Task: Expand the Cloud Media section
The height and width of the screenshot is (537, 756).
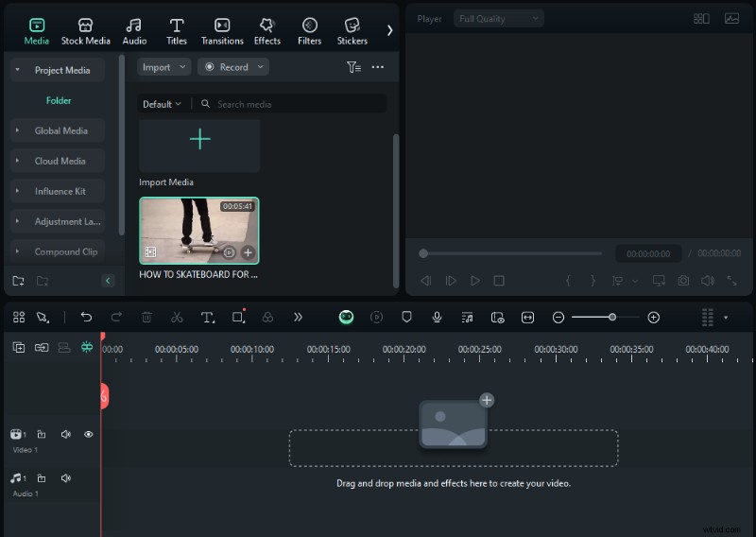Action: point(17,161)
